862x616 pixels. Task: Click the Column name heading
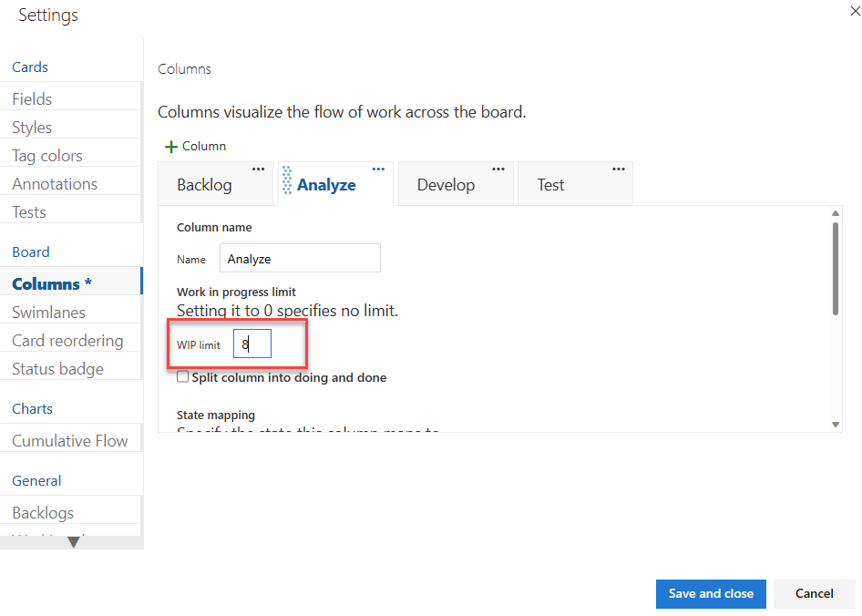coord(214,228)
